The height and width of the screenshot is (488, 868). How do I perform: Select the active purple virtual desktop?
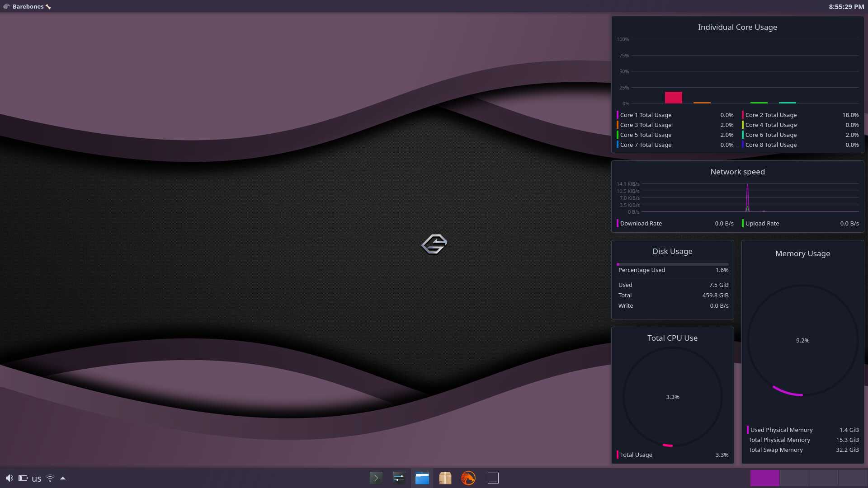coord(764,478)
